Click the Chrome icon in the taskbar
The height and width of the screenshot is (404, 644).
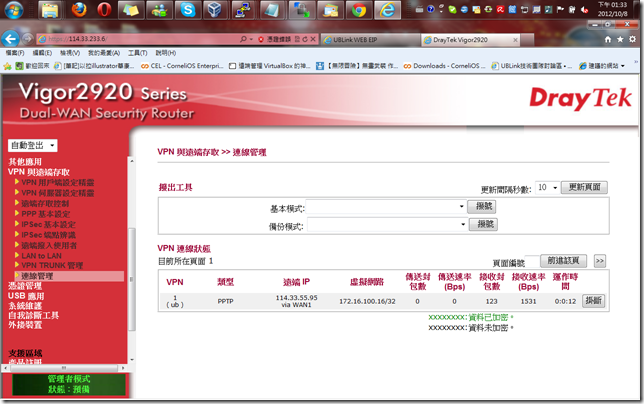pos(359,10)
